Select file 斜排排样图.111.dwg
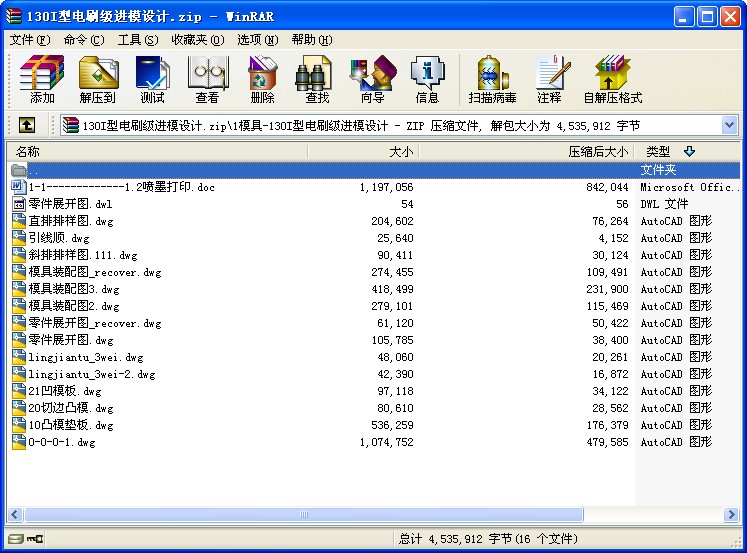This screenshot has height=553, width=747. tap(83, 255)
